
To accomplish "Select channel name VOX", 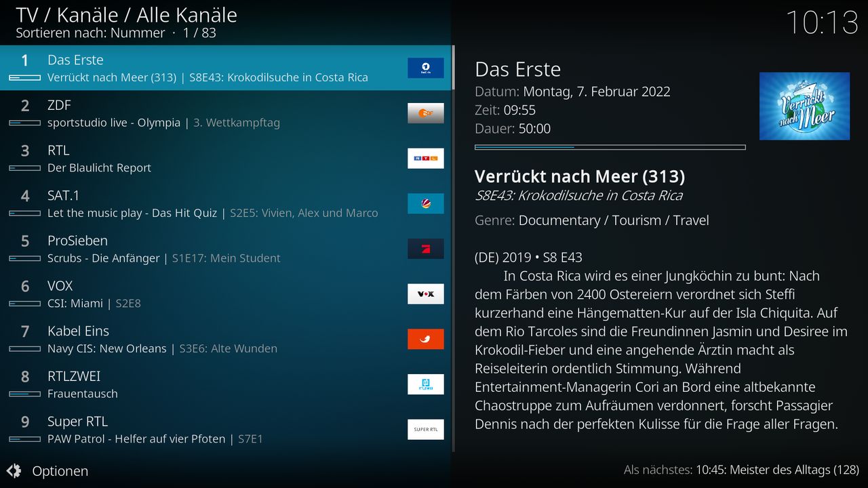I will 60,286.
